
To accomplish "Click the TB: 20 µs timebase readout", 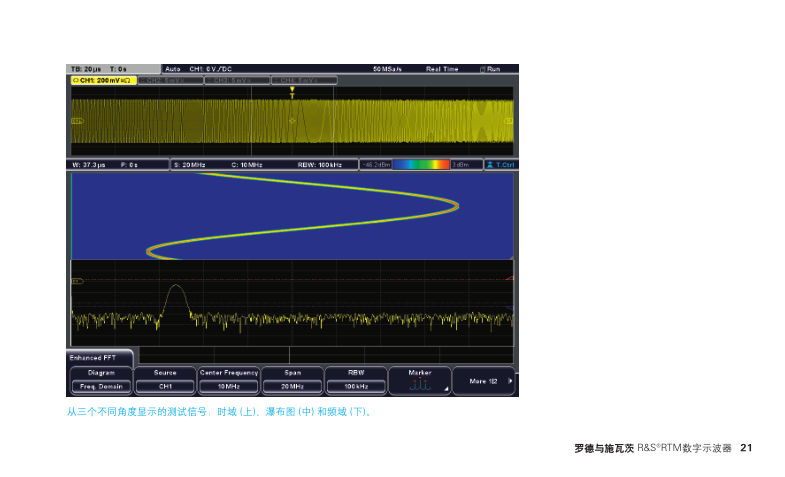I will [86, 69].
